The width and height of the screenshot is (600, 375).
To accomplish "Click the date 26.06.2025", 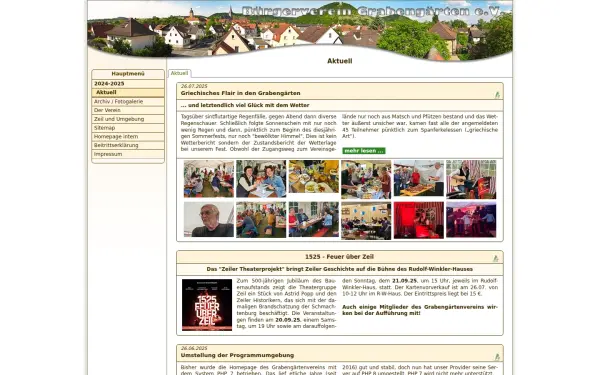I will click(x=194, y=348).
